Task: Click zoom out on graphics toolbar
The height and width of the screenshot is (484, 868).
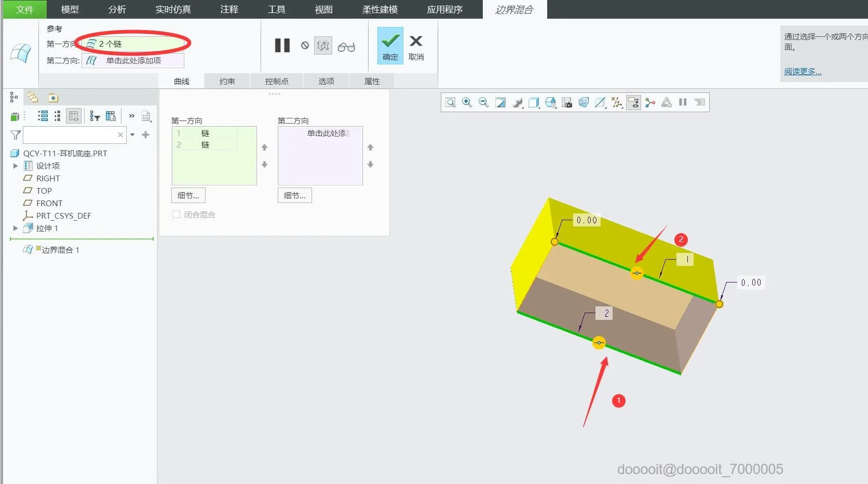Action: pyautogui.click(x=484, y=102)
